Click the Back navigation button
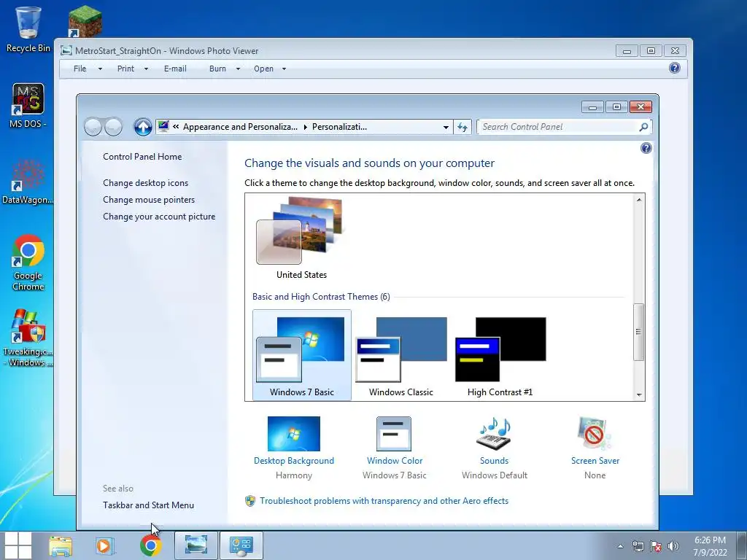The height and width of the screenshot is (560, 747). point(93,127)
